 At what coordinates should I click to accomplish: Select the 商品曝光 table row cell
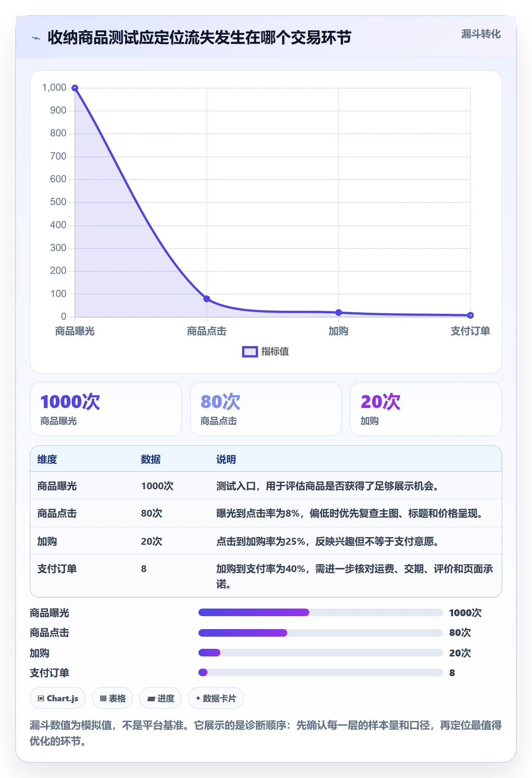[57, 486]
